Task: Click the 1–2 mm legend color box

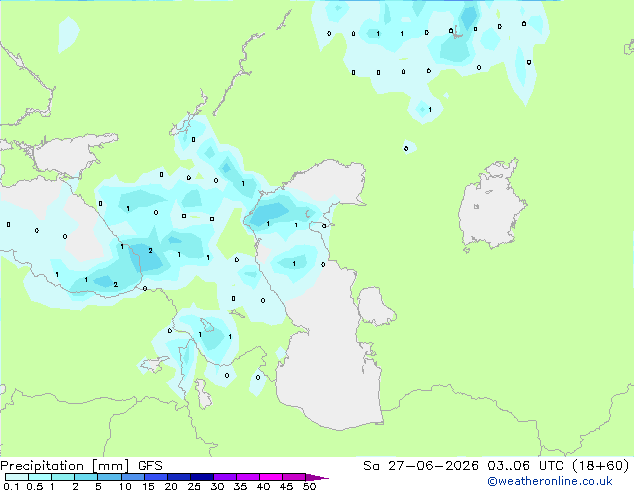Action: [63, 477]
